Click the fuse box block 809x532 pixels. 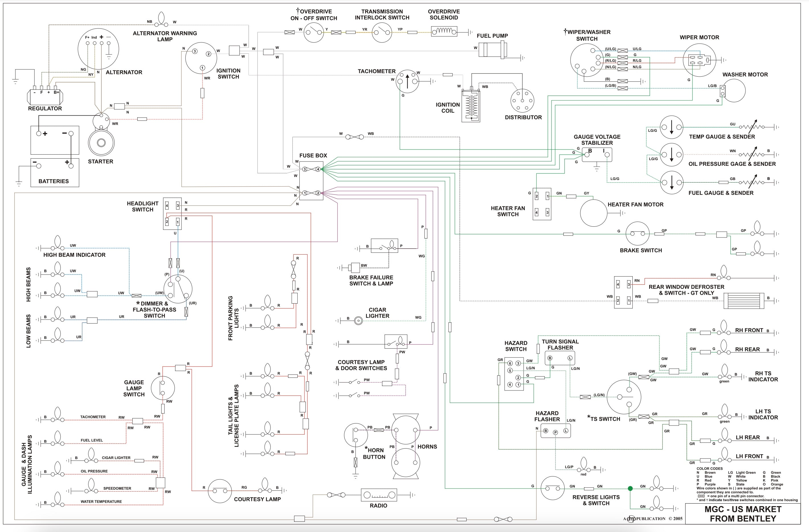point(311,181)
